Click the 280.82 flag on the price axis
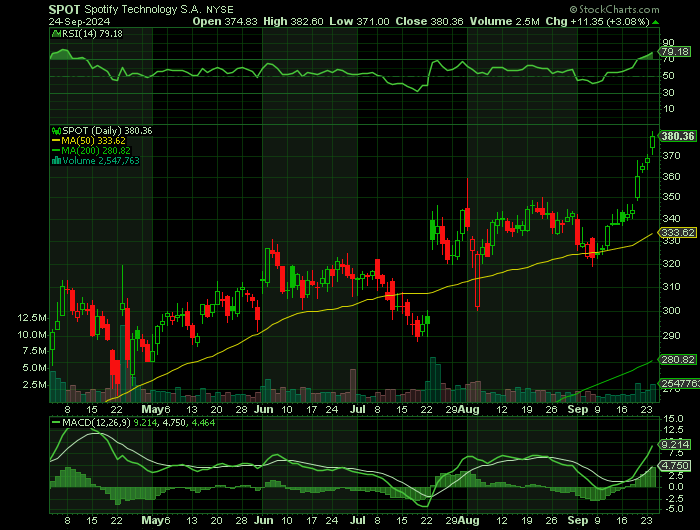 click(x=678, y=359)
